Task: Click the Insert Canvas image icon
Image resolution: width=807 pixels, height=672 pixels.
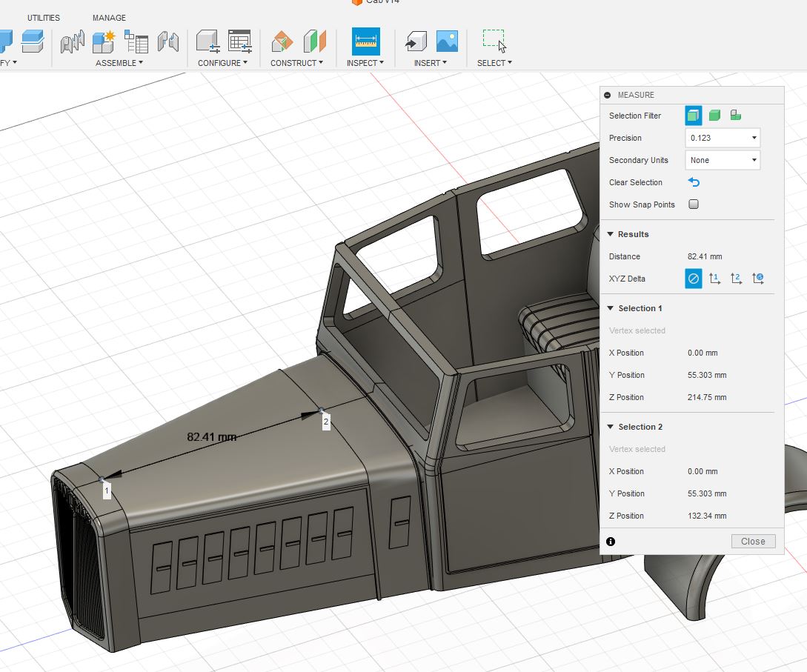Action: (448, 41)
